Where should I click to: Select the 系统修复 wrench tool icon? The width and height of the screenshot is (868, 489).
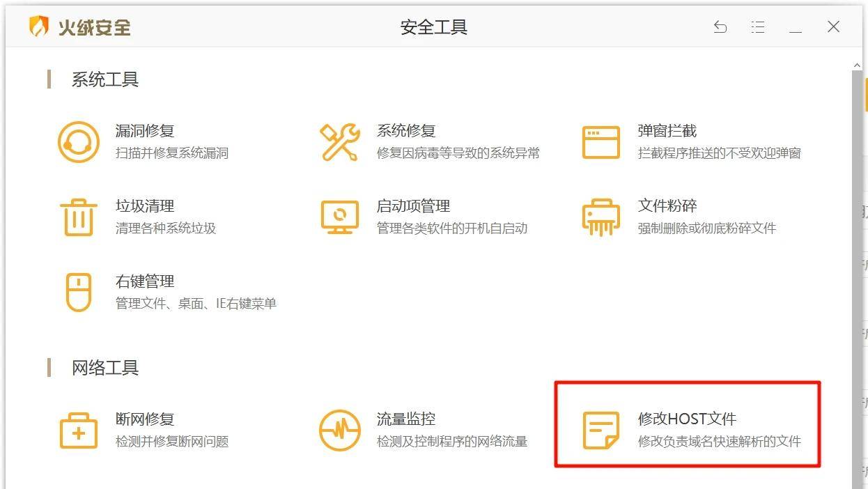[x=339, y=141]
